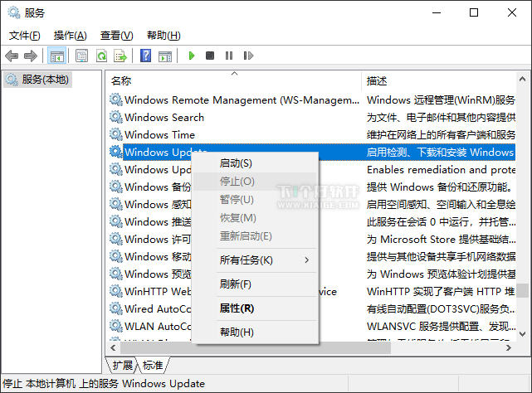532x393 pixels.
Task: Click gear icon beside WinHTTP Web row
Action: pyautogui.click(x=115, y=291)
